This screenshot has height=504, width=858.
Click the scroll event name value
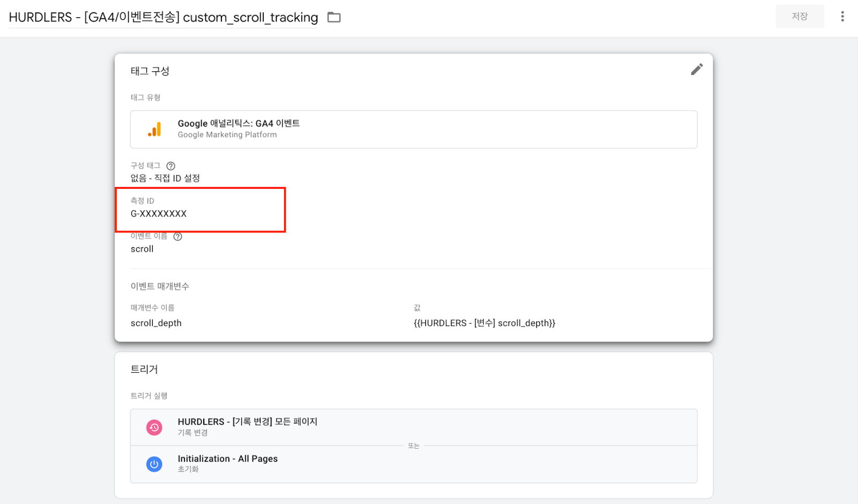point(142,249)
